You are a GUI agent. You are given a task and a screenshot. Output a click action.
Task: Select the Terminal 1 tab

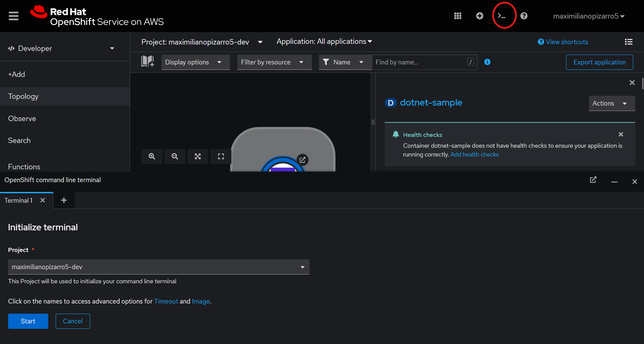[x=19, y=200]
